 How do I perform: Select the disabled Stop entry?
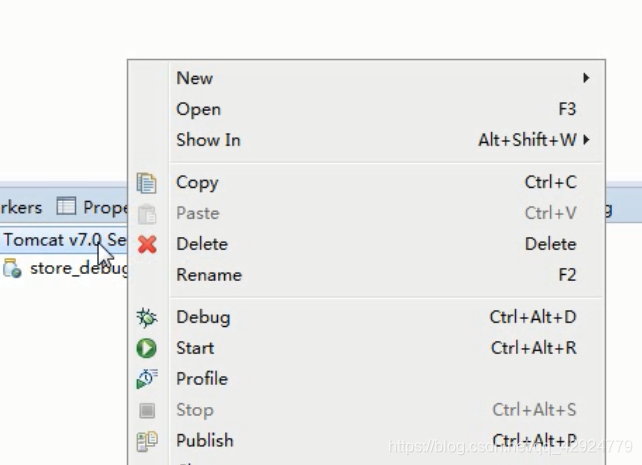(x=366, y=410)
